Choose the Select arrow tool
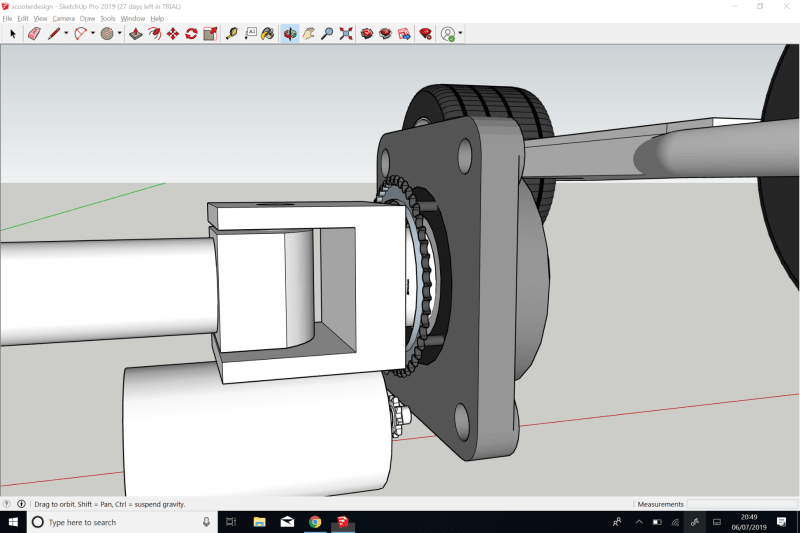 pyautogui.click(x=13, y=34)
